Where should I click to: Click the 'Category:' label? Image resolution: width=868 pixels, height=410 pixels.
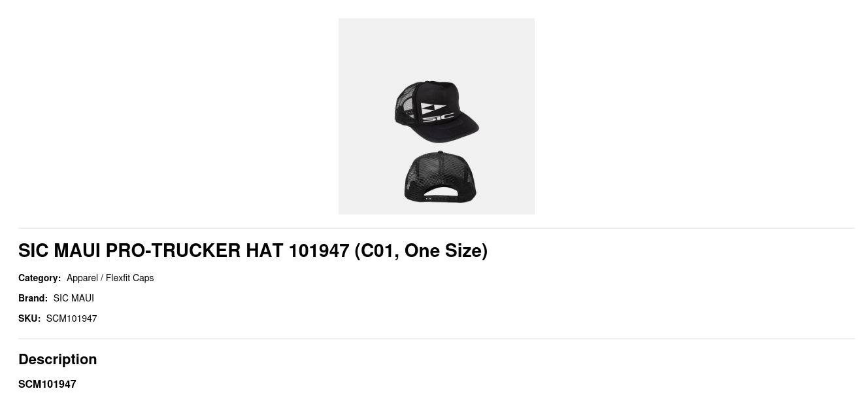39,278
